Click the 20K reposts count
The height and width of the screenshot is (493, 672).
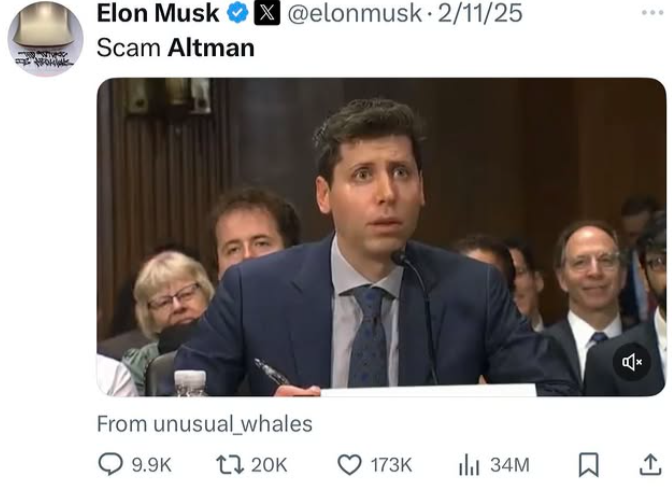point(269,465)
